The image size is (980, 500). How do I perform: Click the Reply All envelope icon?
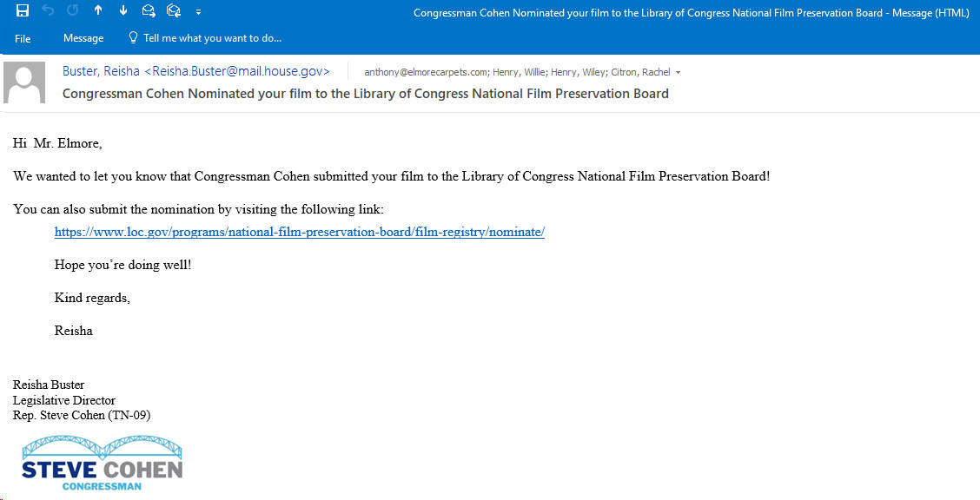coord(174,10)
